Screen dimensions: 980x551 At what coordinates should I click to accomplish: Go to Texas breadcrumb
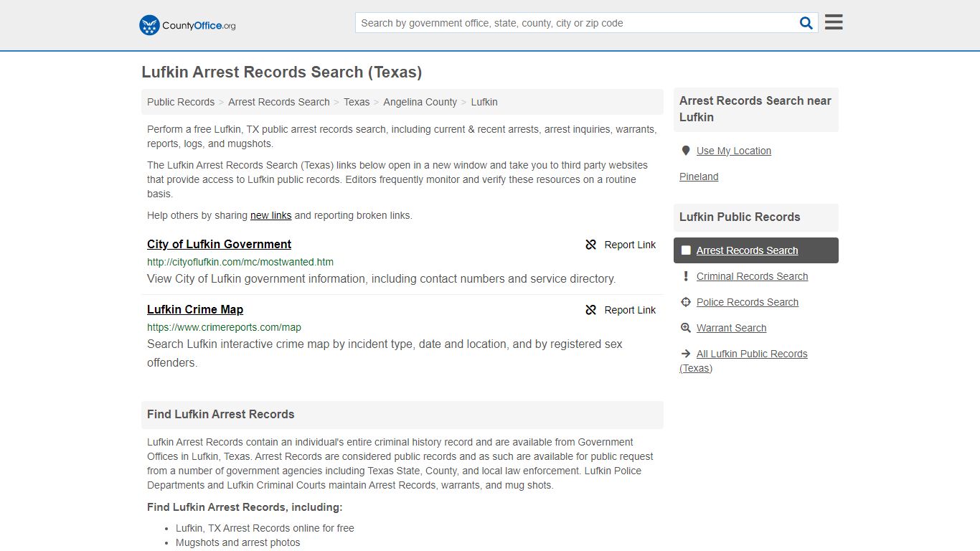tap(357, 102)
